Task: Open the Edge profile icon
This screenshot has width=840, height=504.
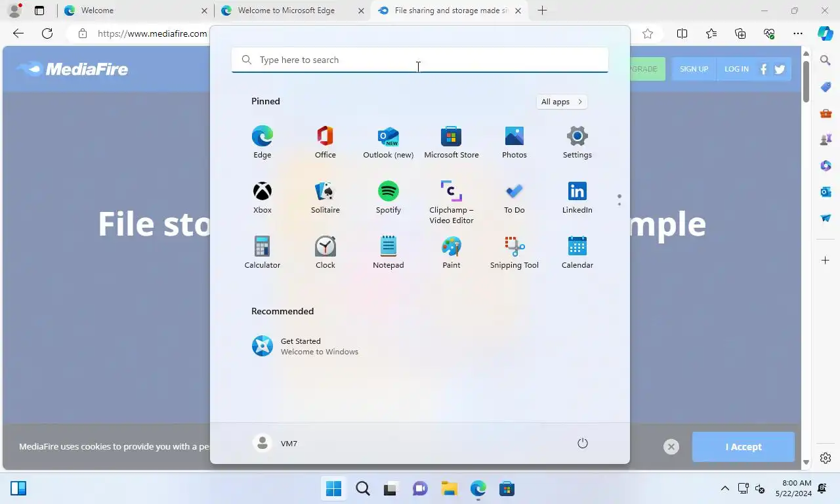Action: point(14,10)
